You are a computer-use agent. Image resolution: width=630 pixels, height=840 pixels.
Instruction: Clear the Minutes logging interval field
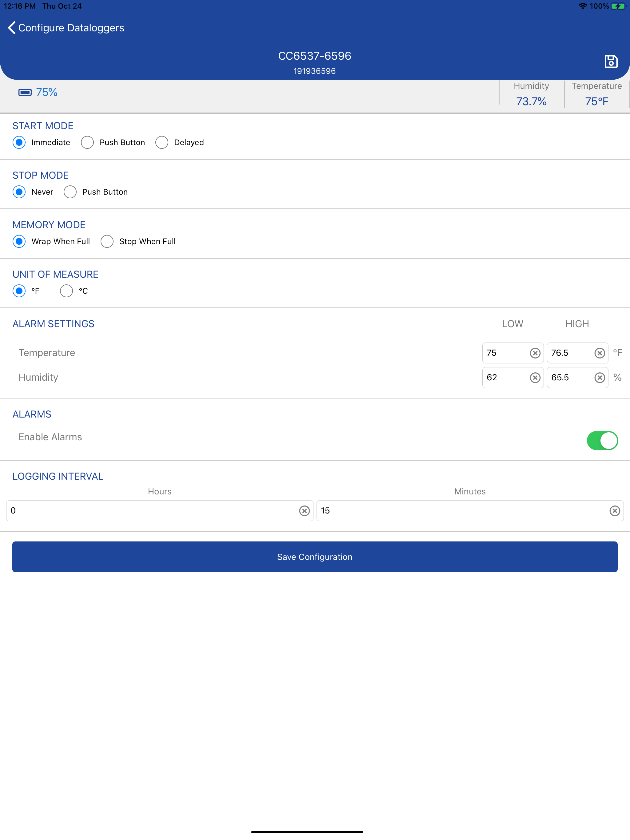614,511
